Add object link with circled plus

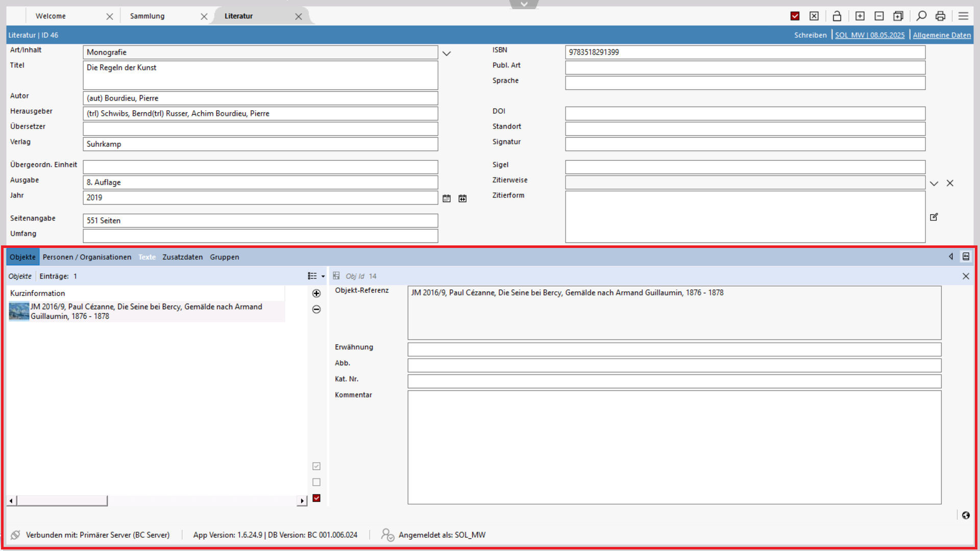point(316,293)
